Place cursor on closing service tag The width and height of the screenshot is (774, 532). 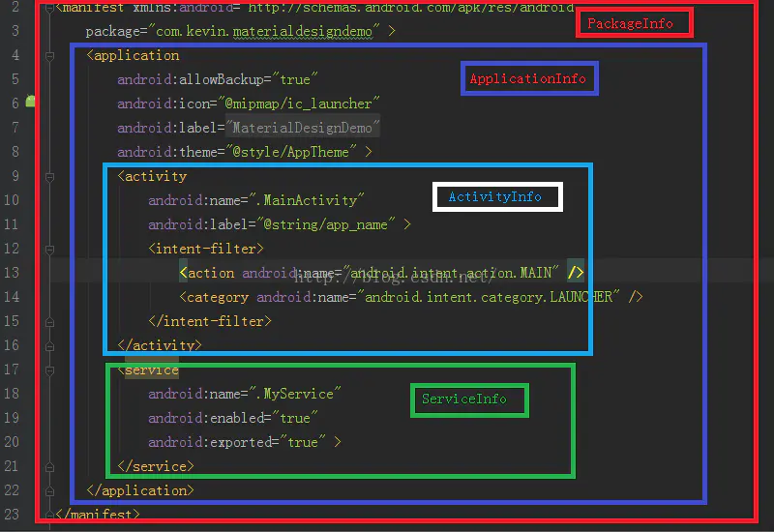[x=156, y=466]
